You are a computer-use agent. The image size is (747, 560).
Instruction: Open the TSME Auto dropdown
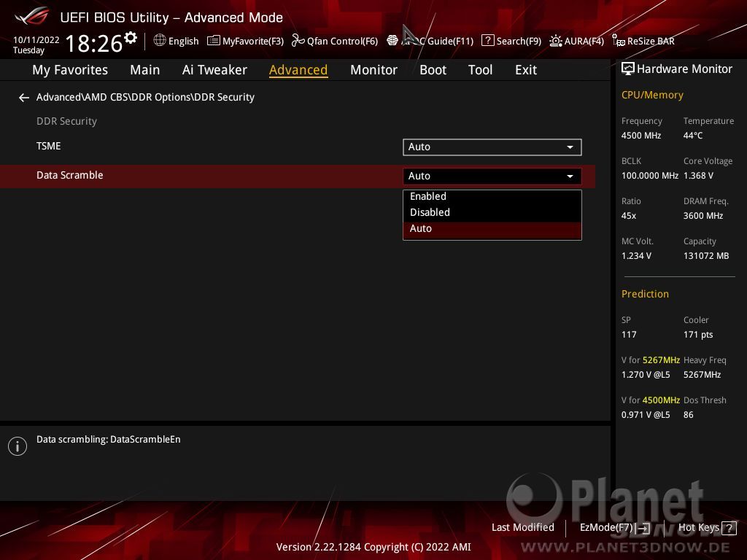pos(492,147)
